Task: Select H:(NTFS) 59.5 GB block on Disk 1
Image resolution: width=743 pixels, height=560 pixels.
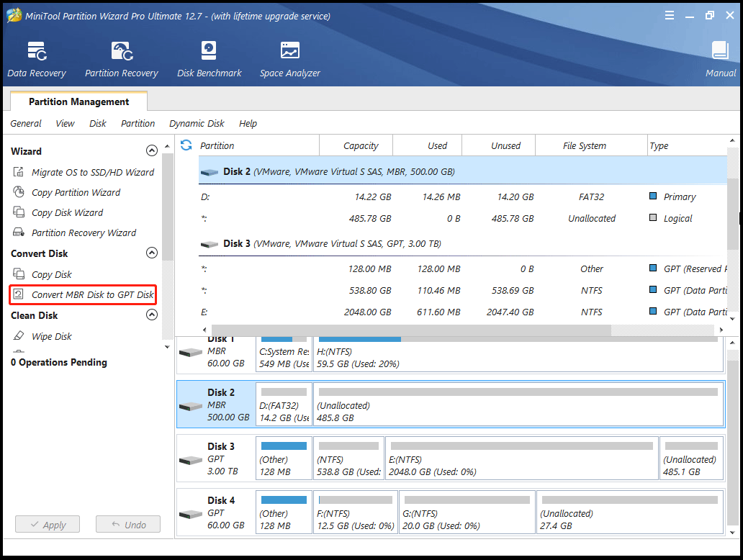Action: point(518,354)
